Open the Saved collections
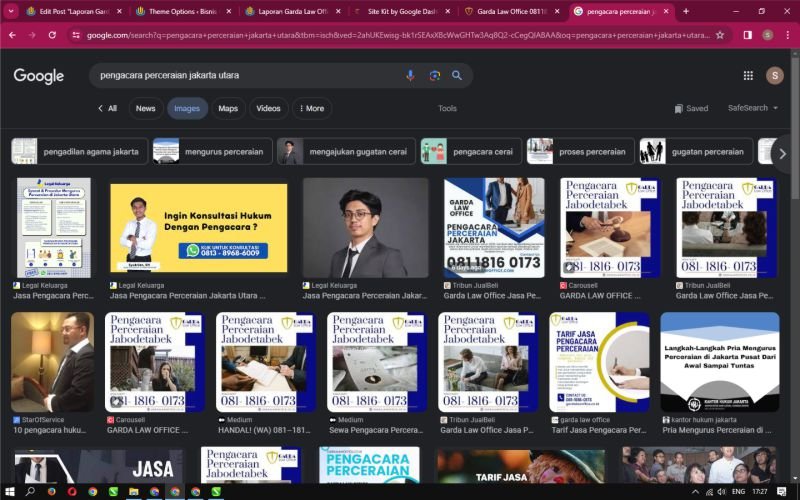The image size is (800, 500). click(x=691, y=108)
